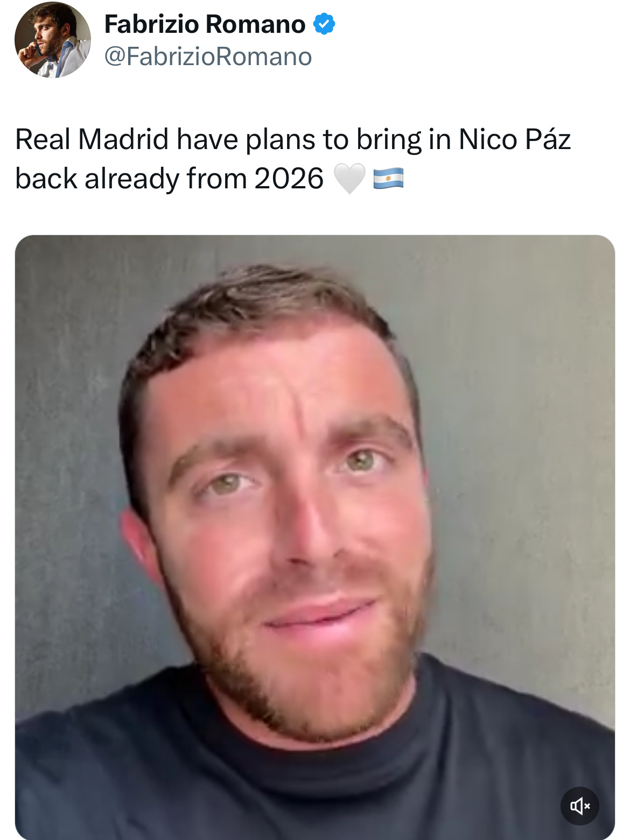Viewport: 630px width, 840px height.
Task: Open the Fabrizio Romano display name
Action: click(x=205, y=24)
